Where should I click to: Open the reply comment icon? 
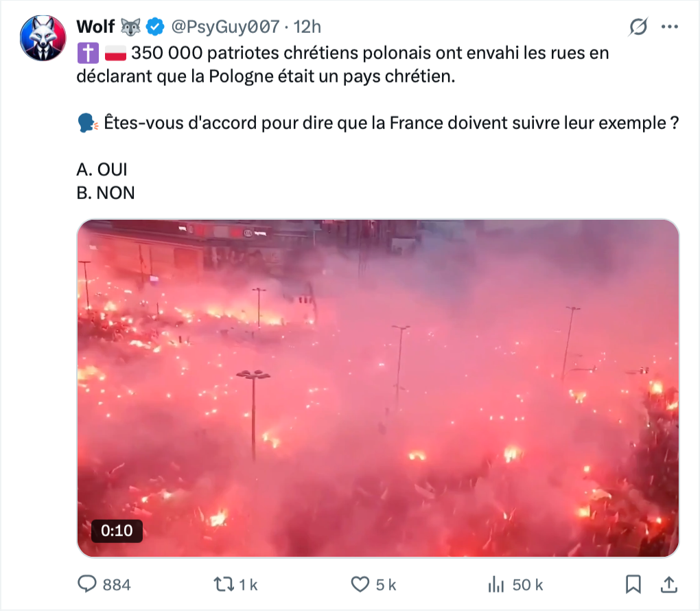pyautogui.click(x=87, y=584)
